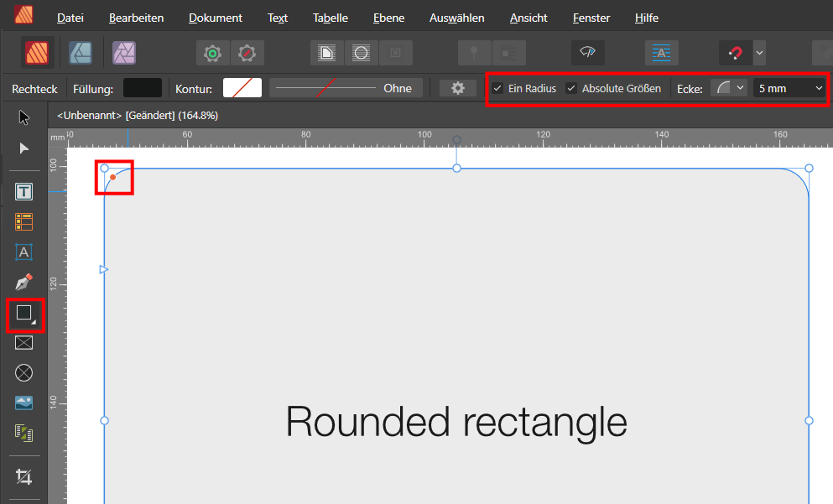Toggle baseline grid text icon
This screenshot has width=833, height=504.
tap(661, 53)
